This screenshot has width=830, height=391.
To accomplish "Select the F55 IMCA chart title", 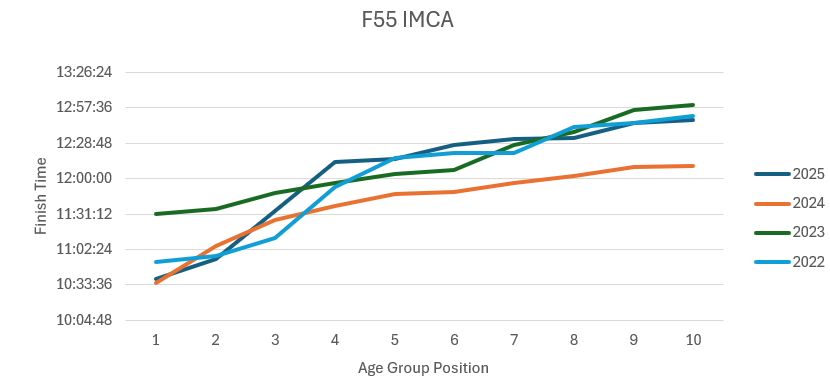I will [408, 21].
